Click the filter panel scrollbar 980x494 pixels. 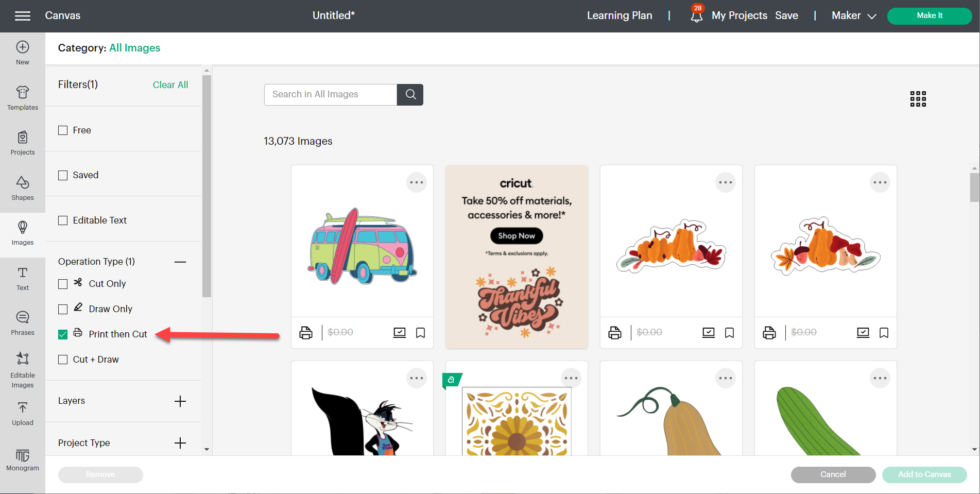pos(207,185)
